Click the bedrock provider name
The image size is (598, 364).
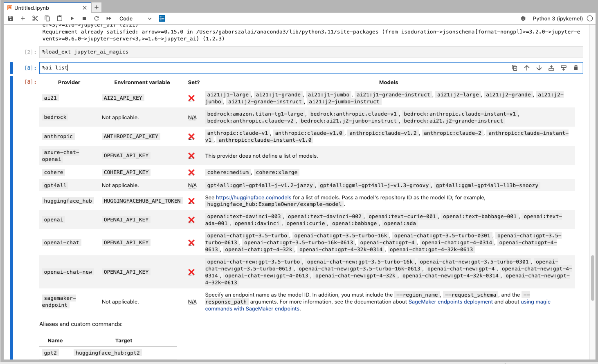(x=55, y=117)
